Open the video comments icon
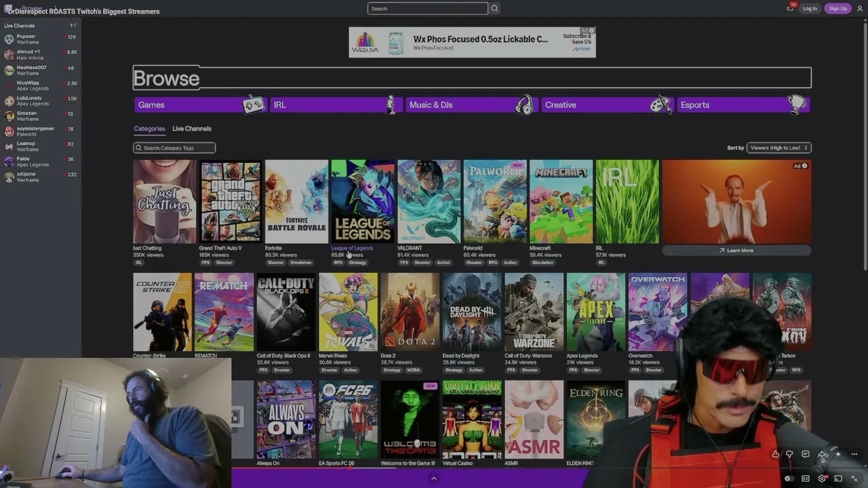This screenshot has width=868, height=488. coord(806,454)
